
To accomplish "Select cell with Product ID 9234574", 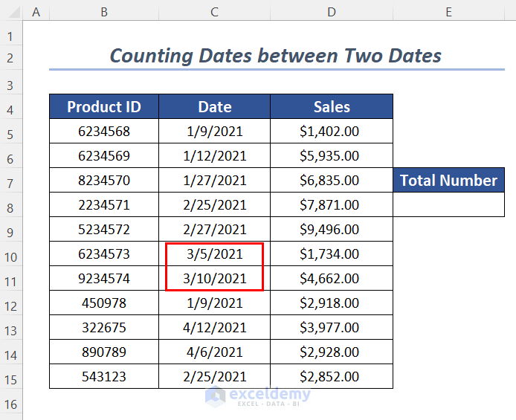I will (104, 278).
